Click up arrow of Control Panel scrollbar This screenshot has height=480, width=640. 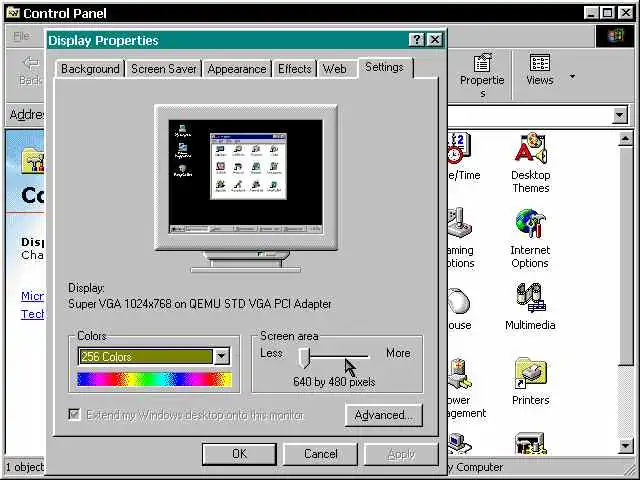tap(625, 139)
